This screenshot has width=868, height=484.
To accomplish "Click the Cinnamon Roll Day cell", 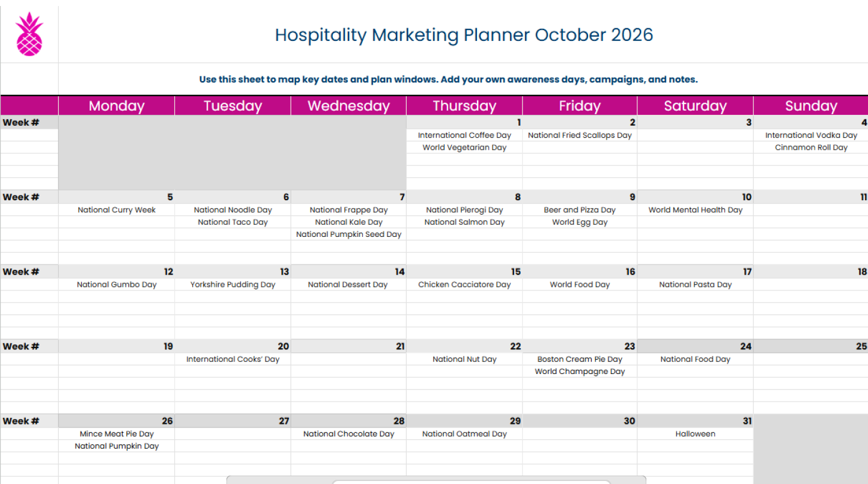I will click(x=811, y=147).
